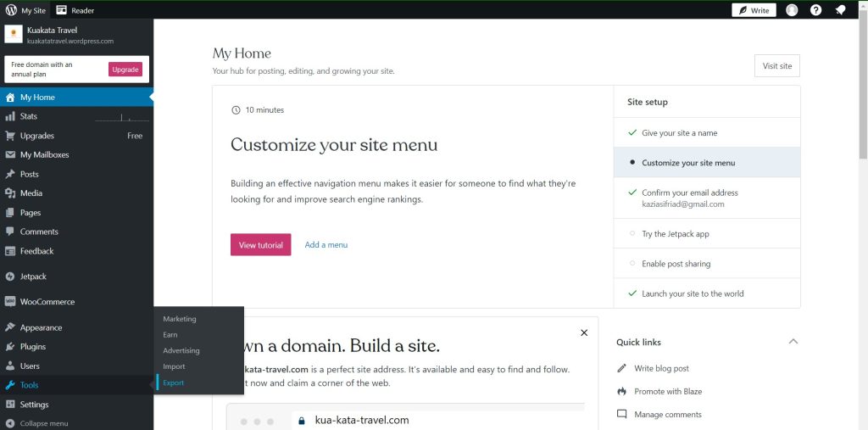
Task: Click the My Mailboxes envelope icon
Action: pyautogui.click(x=10, y=154)
